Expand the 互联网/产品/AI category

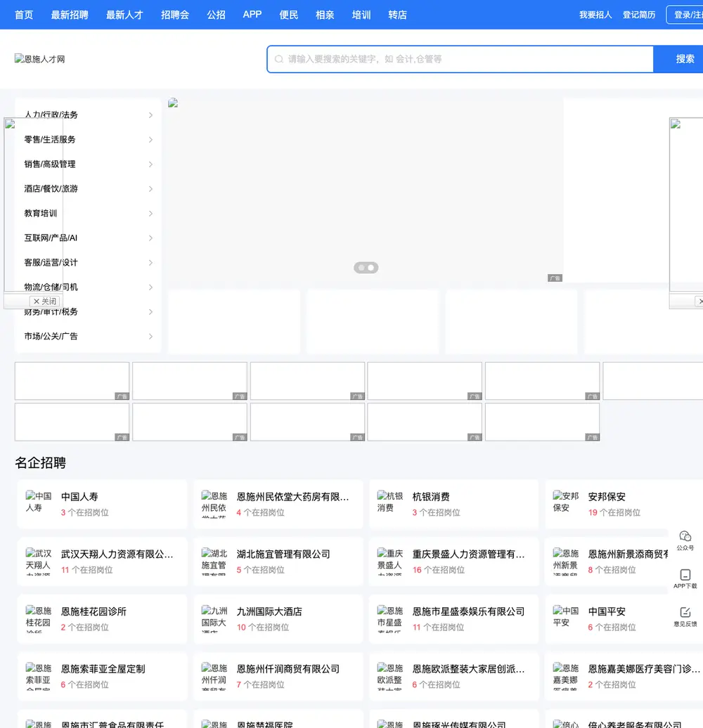click(88, 238)
